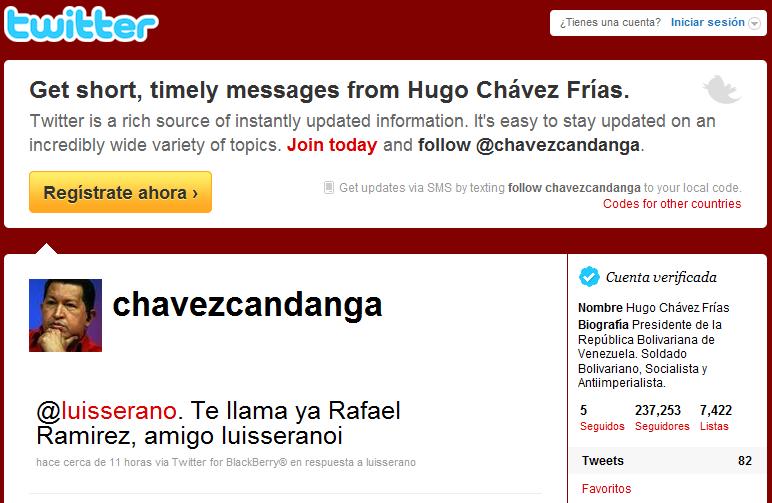Screen dimensions: 772x503
Task: Click the gray Twitter bird icon
Action: pos(722,89)
